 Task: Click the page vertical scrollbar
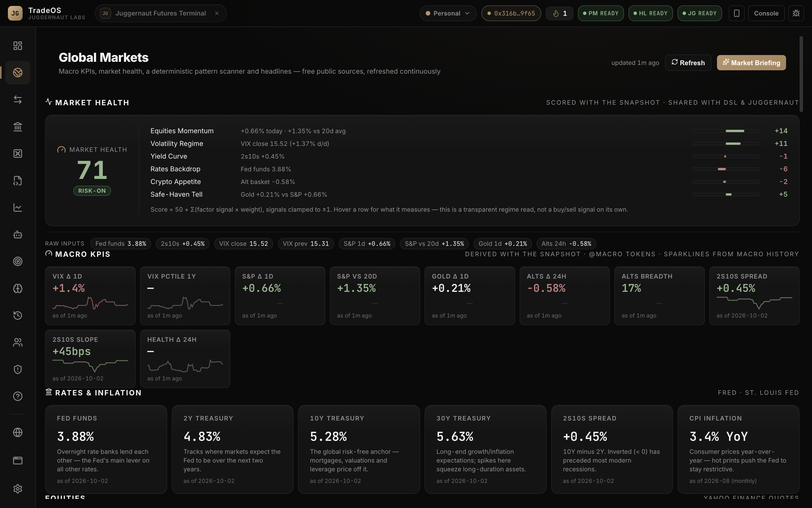pos(801,74)
